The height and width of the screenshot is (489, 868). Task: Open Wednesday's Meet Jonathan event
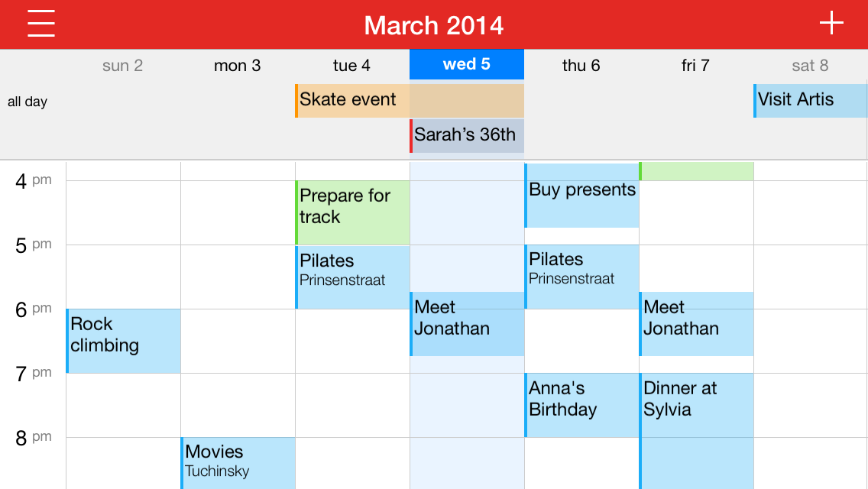(467, 324)
